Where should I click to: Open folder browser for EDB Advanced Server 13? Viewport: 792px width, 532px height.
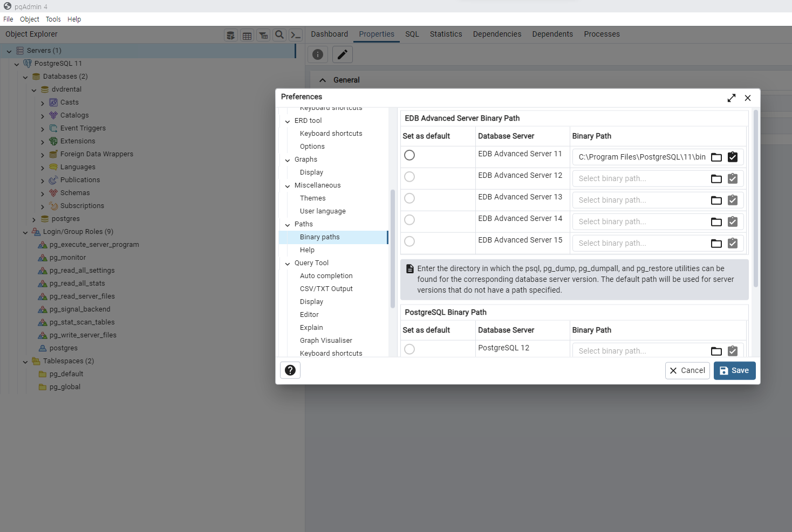click(716, 201)
